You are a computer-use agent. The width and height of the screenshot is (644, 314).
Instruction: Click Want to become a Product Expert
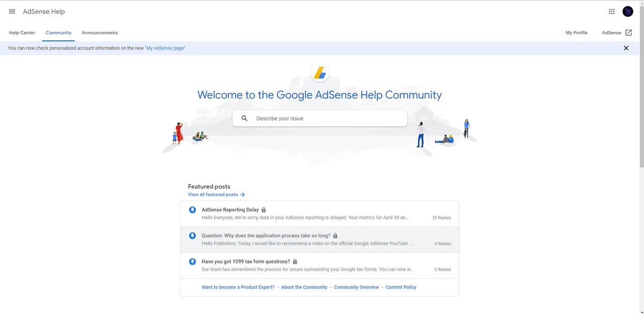click(238, 287)
